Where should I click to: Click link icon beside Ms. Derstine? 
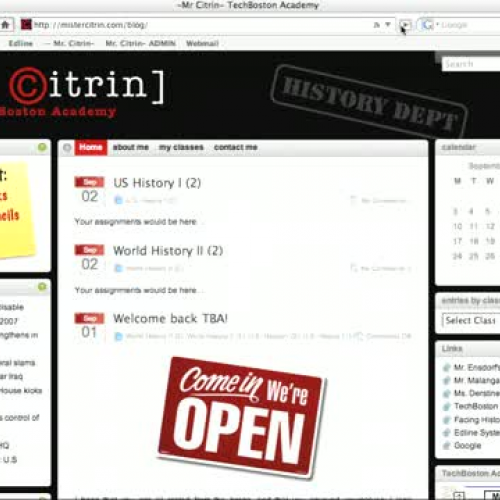coord(446,394)
